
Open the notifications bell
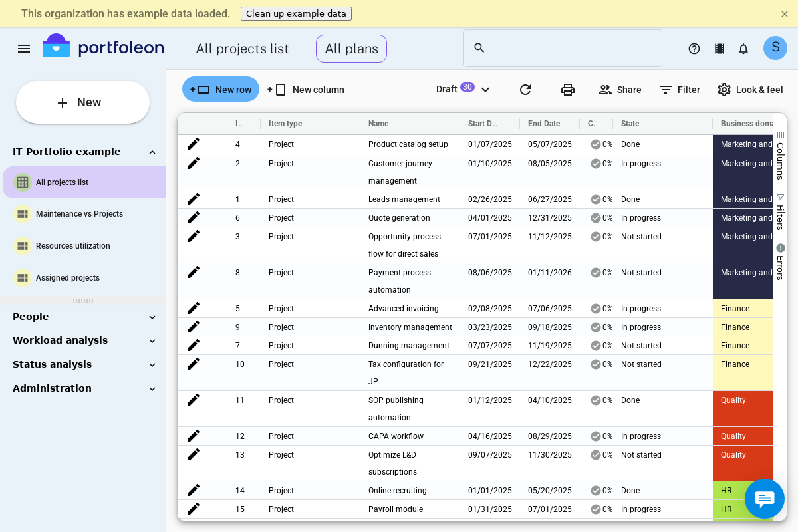[743, 49]
